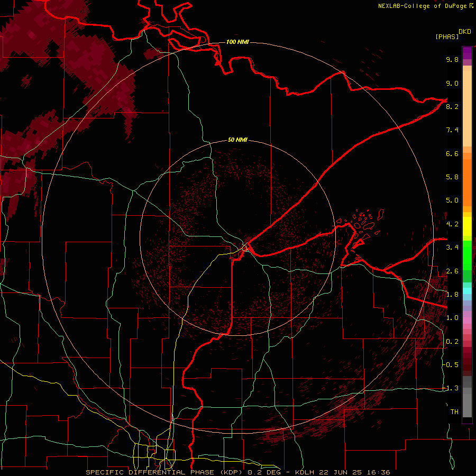Pick the pink segment of the color bar
This screenshot has width=476, height=476.
tap(467, 321)
